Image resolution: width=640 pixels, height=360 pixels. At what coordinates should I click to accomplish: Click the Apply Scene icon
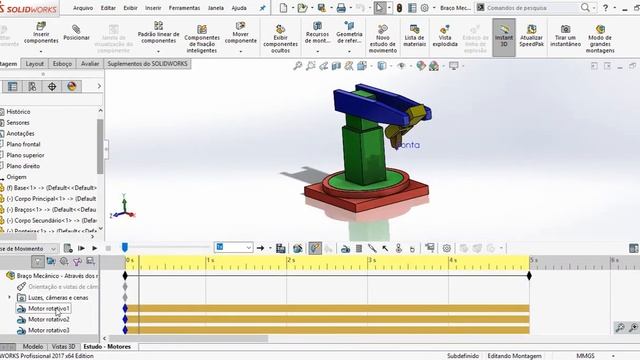click(434, 66)
